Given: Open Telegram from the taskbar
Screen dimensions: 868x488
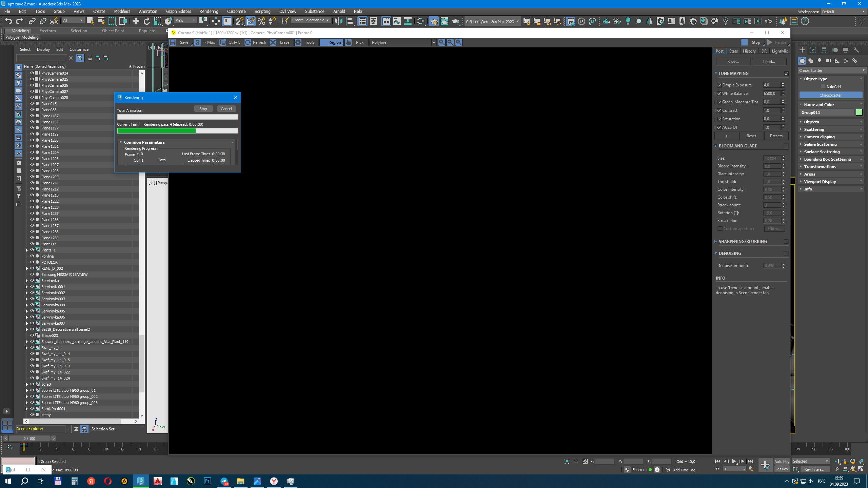Looking at the screenshot, I should [x=224, y=481].
